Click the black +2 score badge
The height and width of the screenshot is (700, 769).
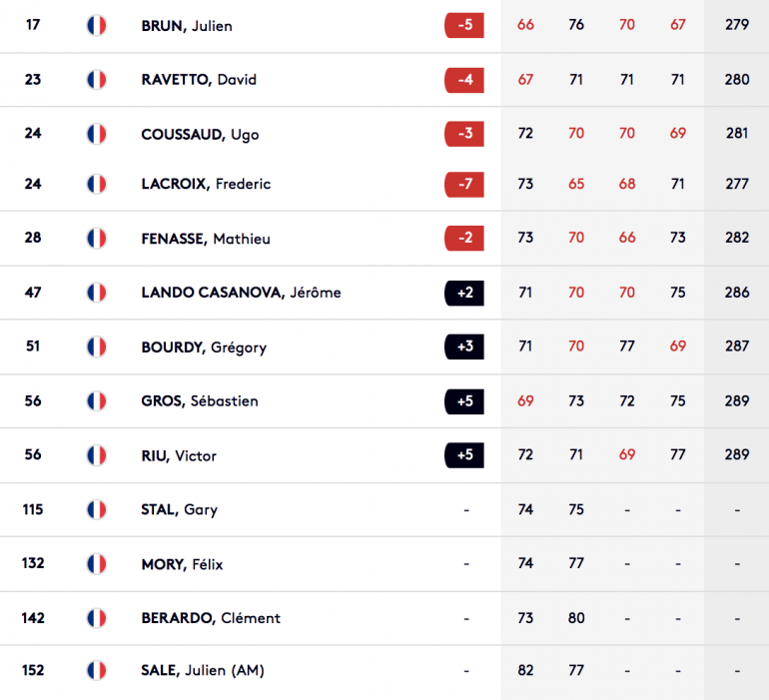point(464,293)
